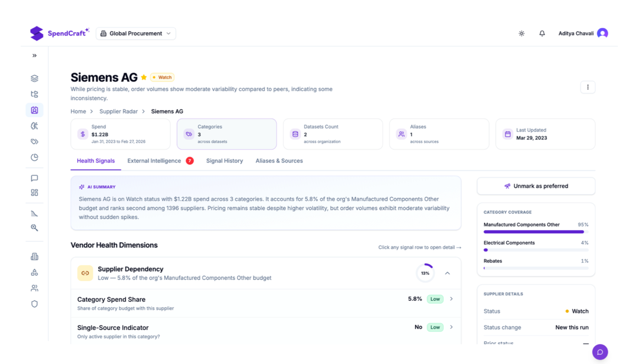Click the tag icon in Categories card

189,134
